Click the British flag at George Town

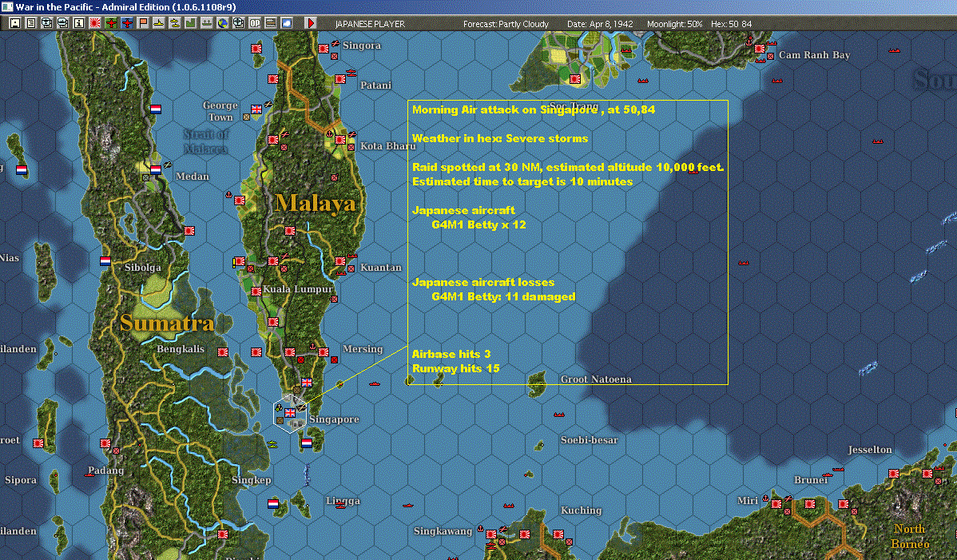point(256,109)
